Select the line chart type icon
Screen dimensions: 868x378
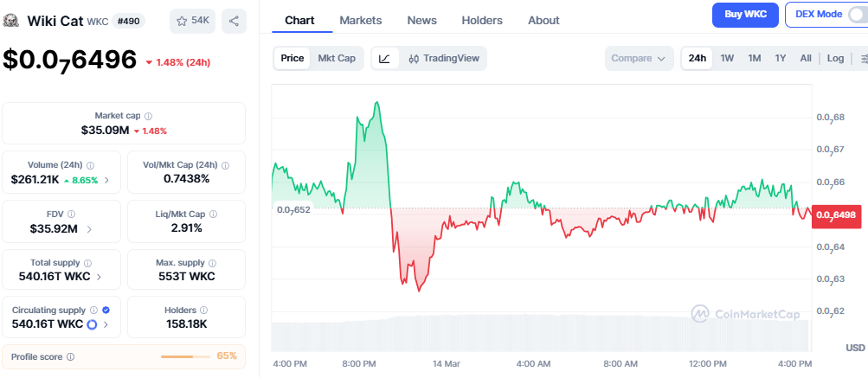tap(384, 59)
